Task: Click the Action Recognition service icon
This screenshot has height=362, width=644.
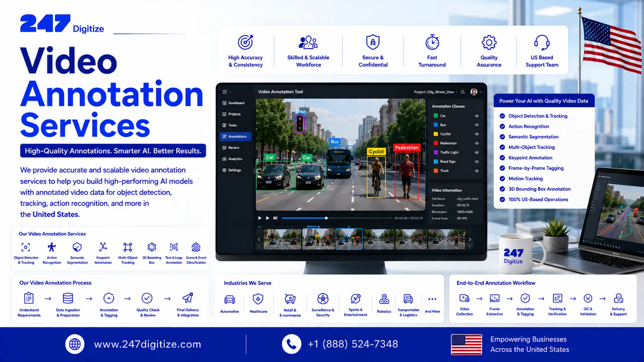Action: (52, 247)
